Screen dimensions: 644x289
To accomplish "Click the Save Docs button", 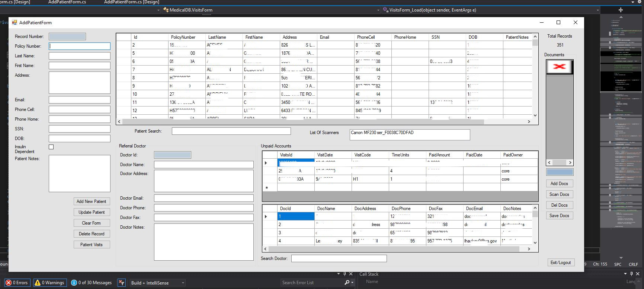I will click(559, 216).
